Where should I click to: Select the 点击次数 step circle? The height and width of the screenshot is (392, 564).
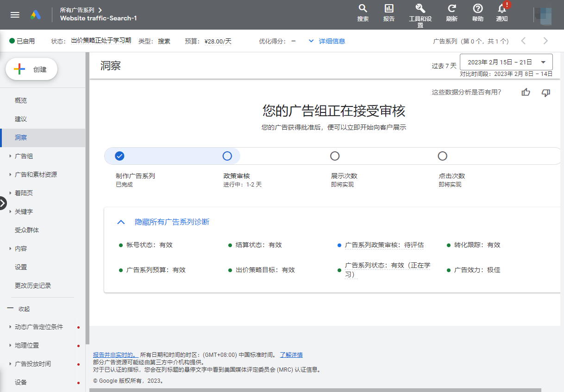[x=442, y=156]
